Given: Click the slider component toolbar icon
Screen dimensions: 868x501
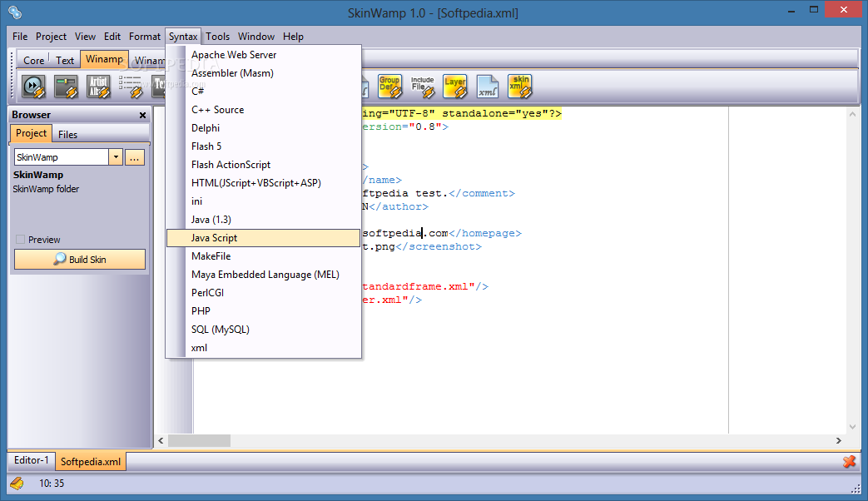Looking at the screenshot, I should pyautogui.click(x=66, y=87).
